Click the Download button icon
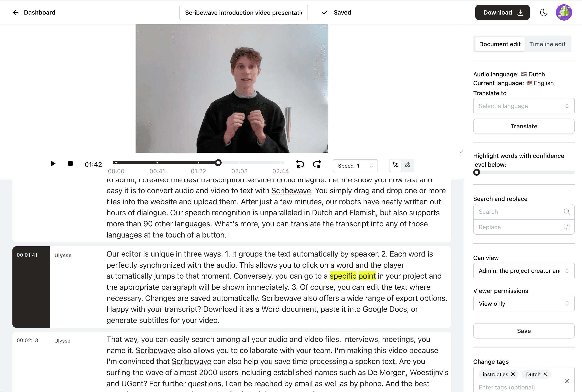This screenshot has height=392, width=582. click(521, 12)
